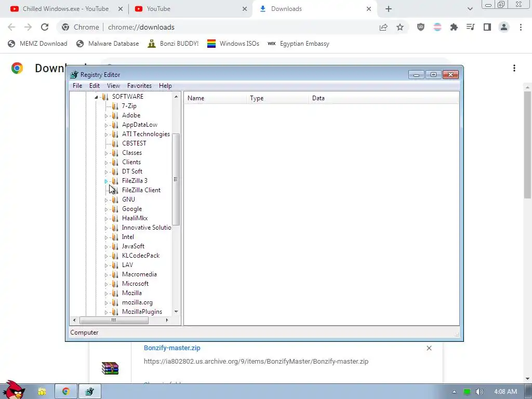Open the File menu in Registry Editor
The height and width of the screenshot is (399, 532).
(77, 86)
